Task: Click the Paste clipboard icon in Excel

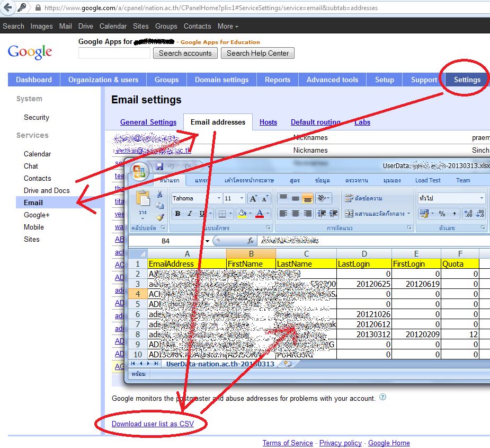Action: click(x=143, y=198)
